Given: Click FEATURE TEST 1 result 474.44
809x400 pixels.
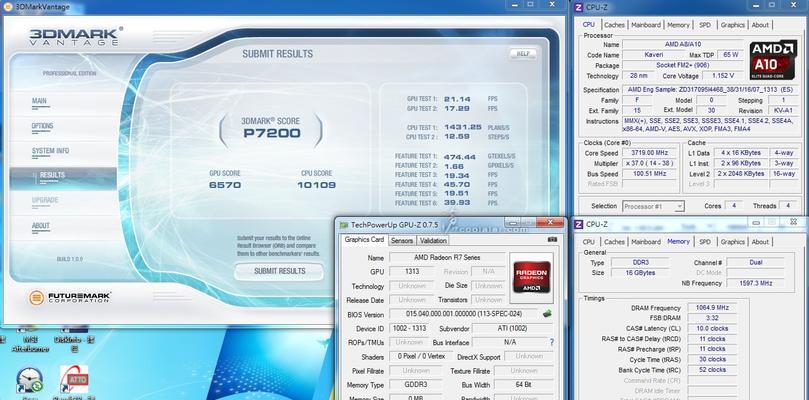Looking at the screenshot, I should (x=459, y=156).
